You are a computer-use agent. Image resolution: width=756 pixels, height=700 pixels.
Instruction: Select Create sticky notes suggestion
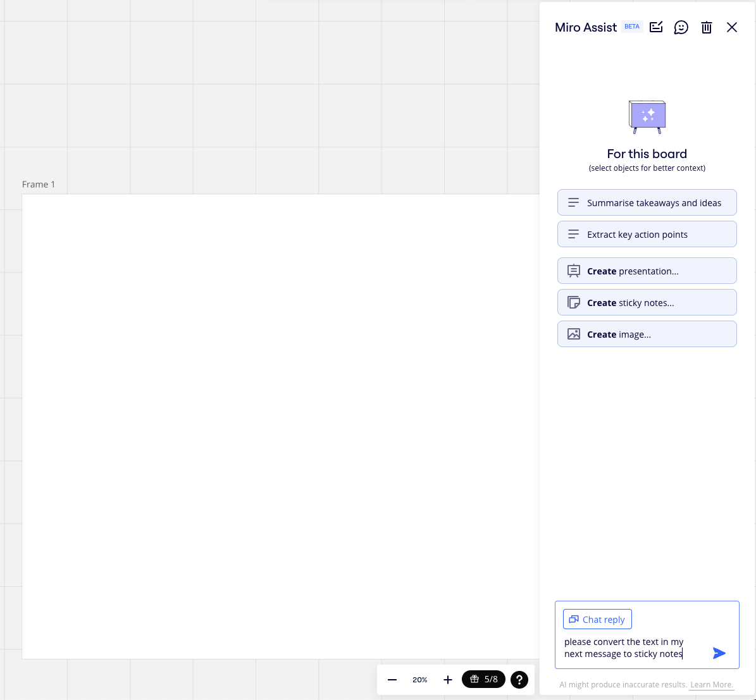coord(647,302)
